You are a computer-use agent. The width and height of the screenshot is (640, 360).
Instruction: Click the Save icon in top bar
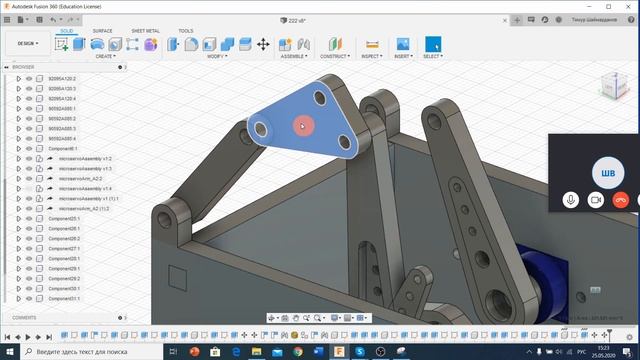[x=39, y=19]
